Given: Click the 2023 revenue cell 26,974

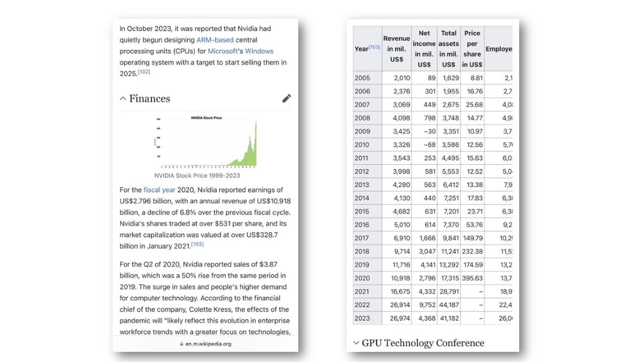Looking at the screenshot, I should click(397, 318).
